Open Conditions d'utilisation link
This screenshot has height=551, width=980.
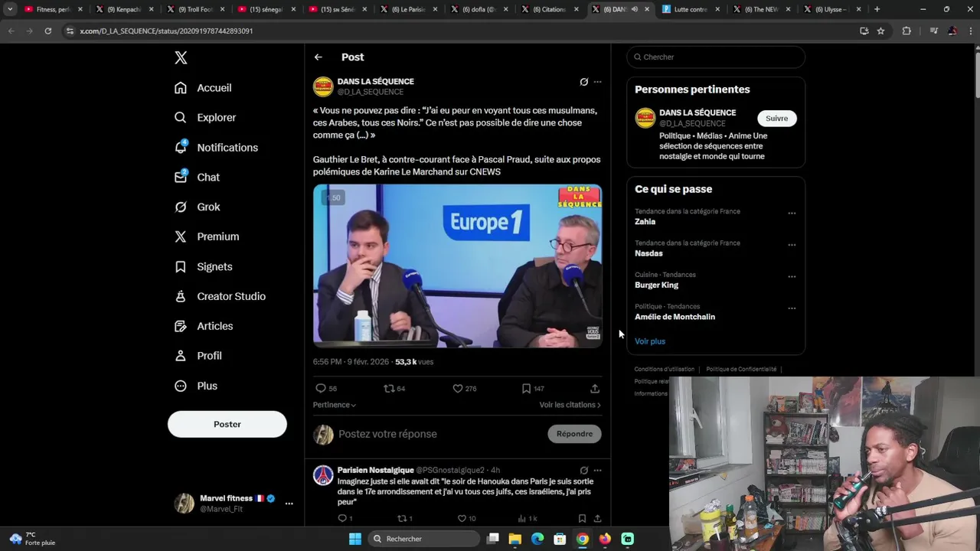(x=665, y=369)
